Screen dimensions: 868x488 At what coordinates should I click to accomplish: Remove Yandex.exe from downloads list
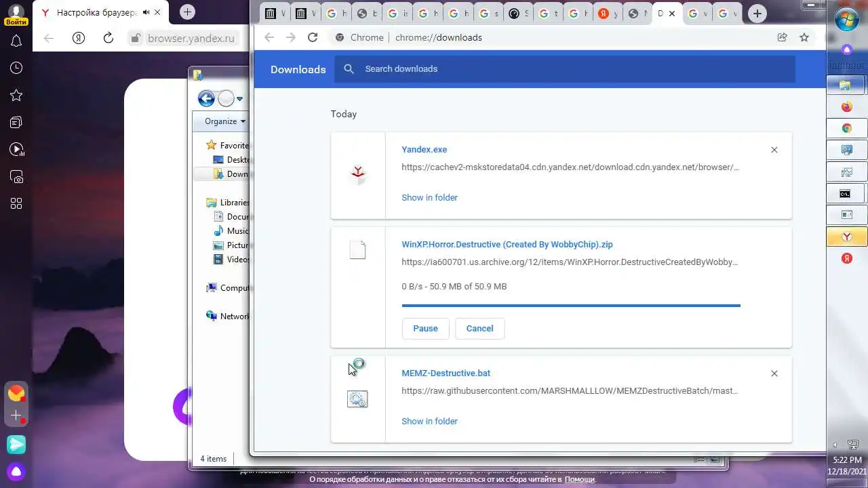(x=774, y=150)
